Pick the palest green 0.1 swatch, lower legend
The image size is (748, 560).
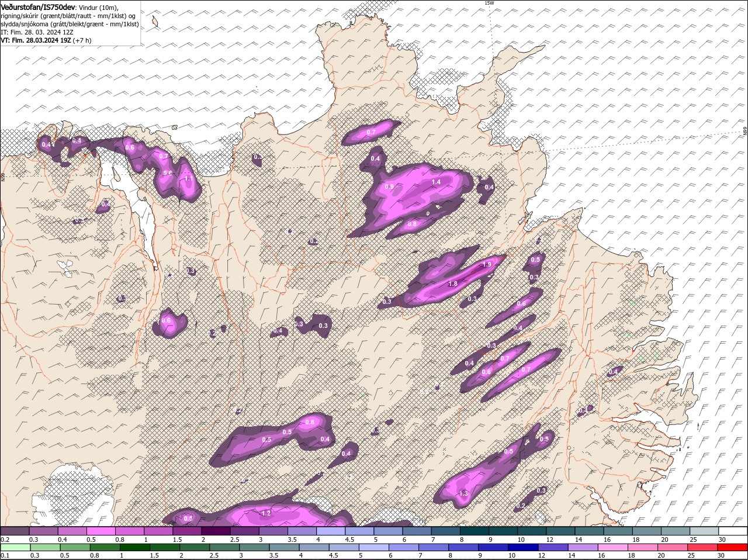point(15,548)
